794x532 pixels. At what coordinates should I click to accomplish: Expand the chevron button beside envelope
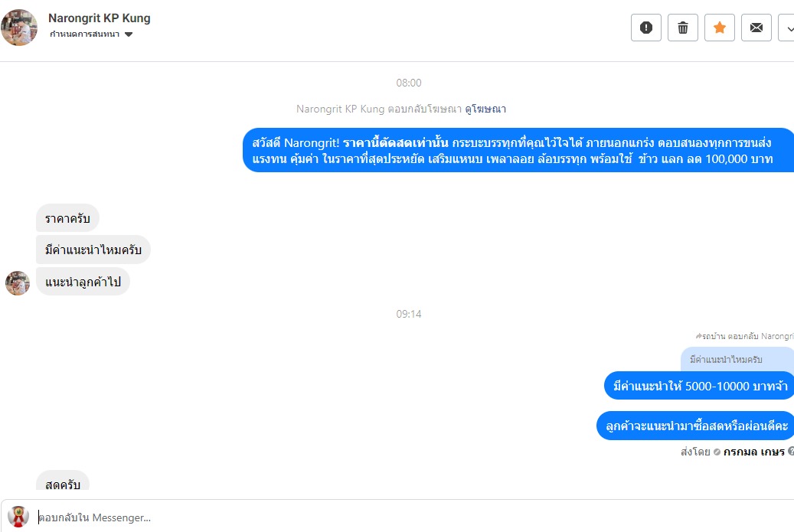pyautogui.click(x=787, y=28)
